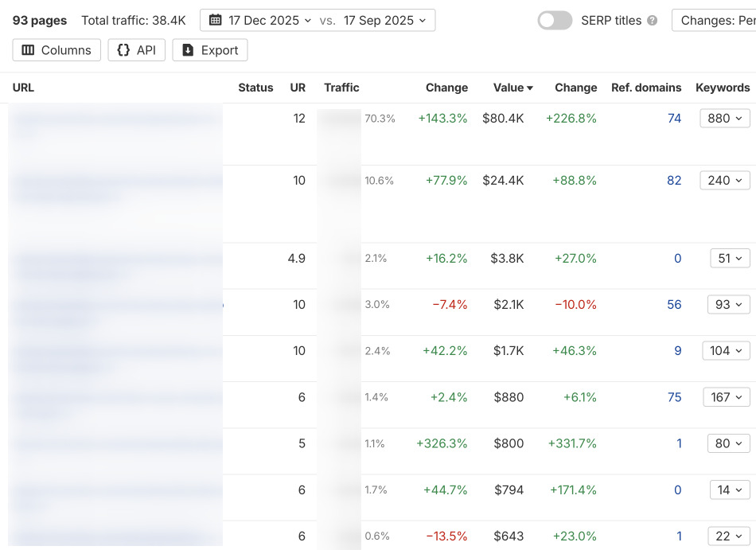Click the Columns button with grid icon
This screenshot has width=756, height=550.
click(x=57, y=50)
